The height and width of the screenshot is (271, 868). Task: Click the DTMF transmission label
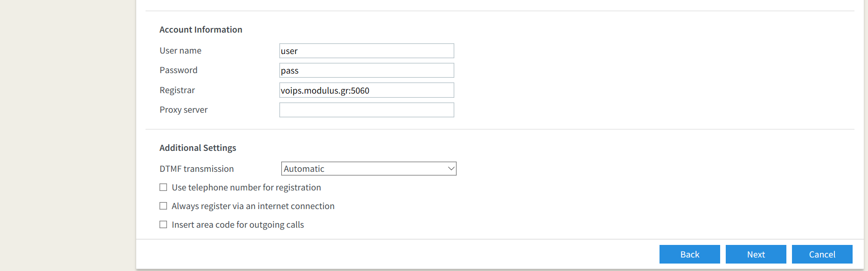pyautogui.click(x=197, y=169)
